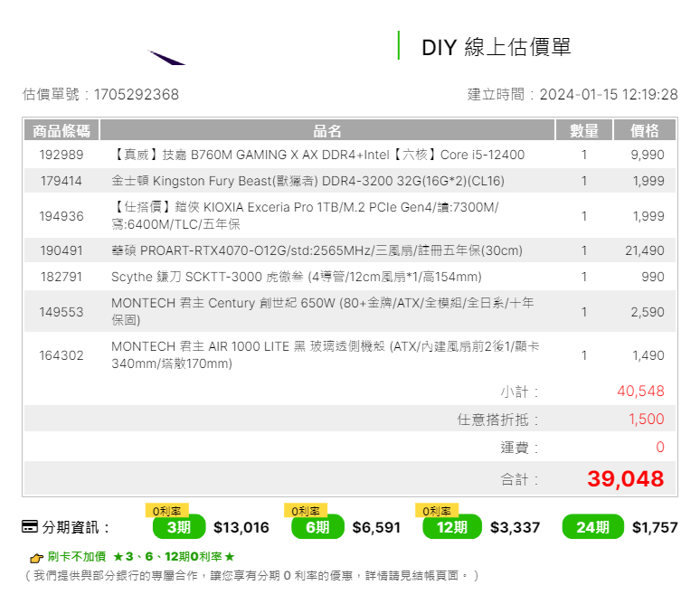Click the total amount 39,048
The width and height of the screenshot is (700, 604).
point(626,478)
